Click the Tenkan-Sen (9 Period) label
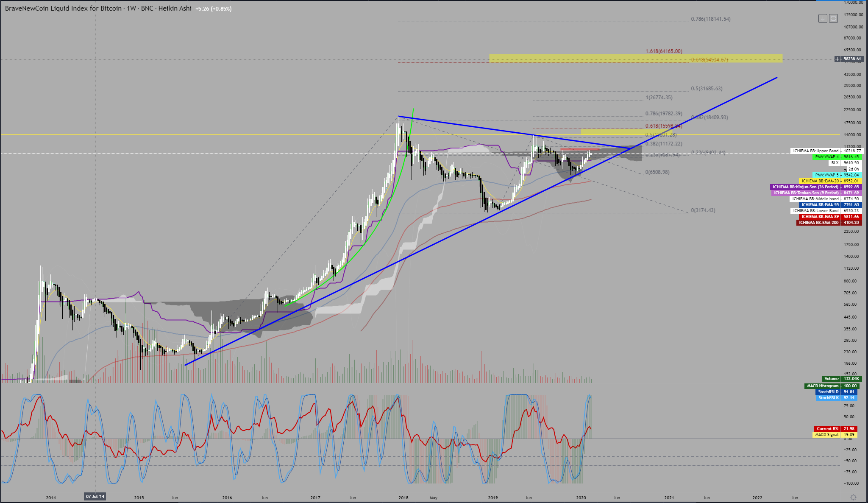Image resolution: width=868 pixels, height=503 pixels. point(806,193)
